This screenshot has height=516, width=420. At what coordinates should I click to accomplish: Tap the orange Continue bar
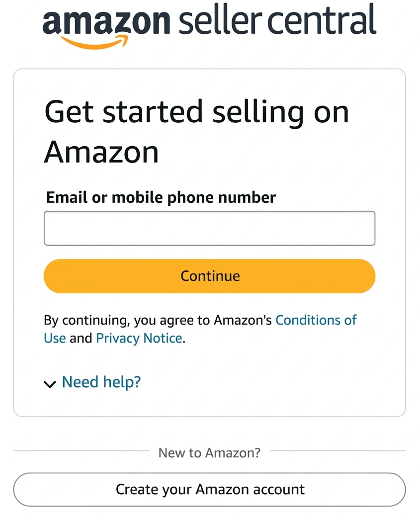209,276
